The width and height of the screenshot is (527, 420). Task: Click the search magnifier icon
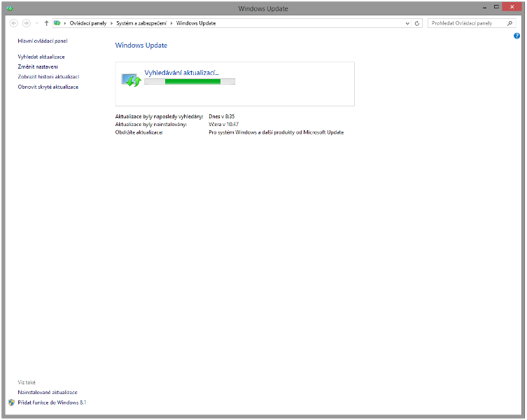(x=510, y=23)
